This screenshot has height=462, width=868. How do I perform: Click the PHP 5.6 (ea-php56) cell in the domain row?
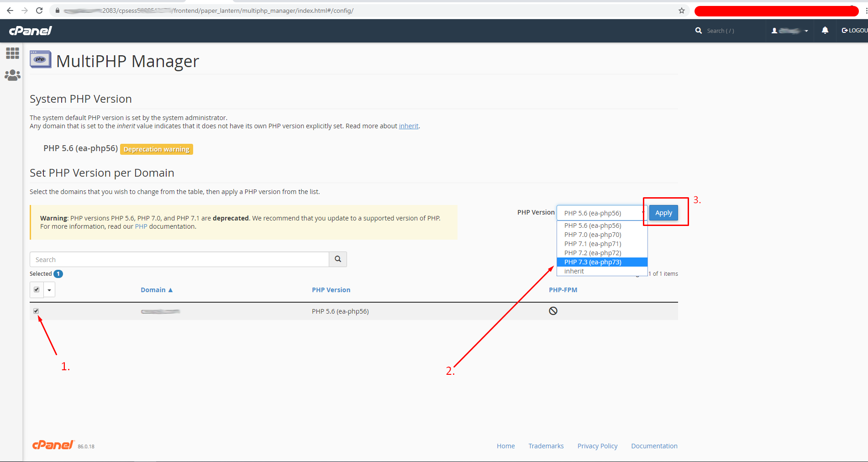pyautogui.click(x=340, y=311)
